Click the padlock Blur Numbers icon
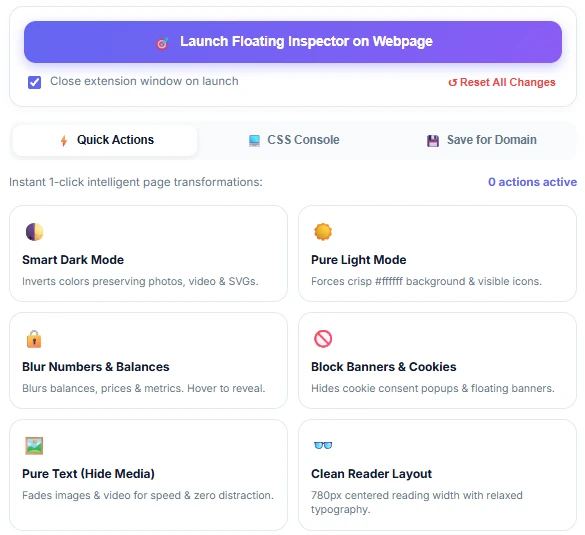Screen dimensions: 585x535 [x=34, y=339]
